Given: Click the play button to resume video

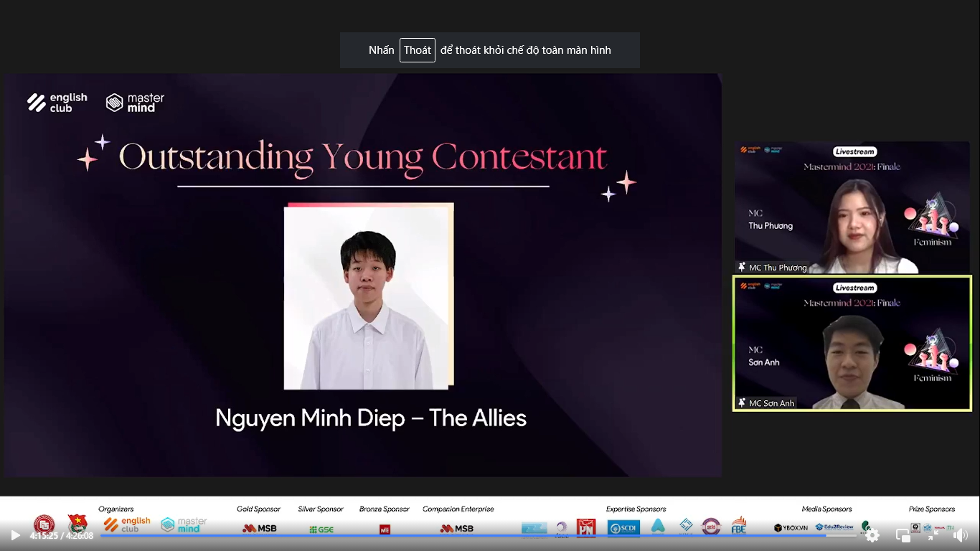Looking at the screenshot, I should [15, 535].
